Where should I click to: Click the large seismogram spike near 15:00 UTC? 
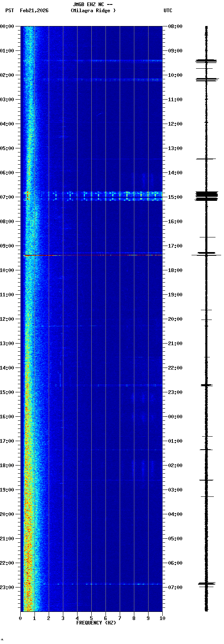pos(206,196)
